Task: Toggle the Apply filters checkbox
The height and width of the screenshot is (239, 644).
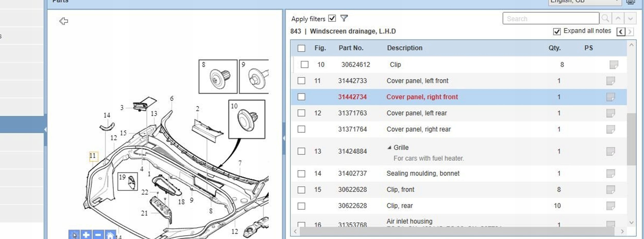Action: [332, 18]
